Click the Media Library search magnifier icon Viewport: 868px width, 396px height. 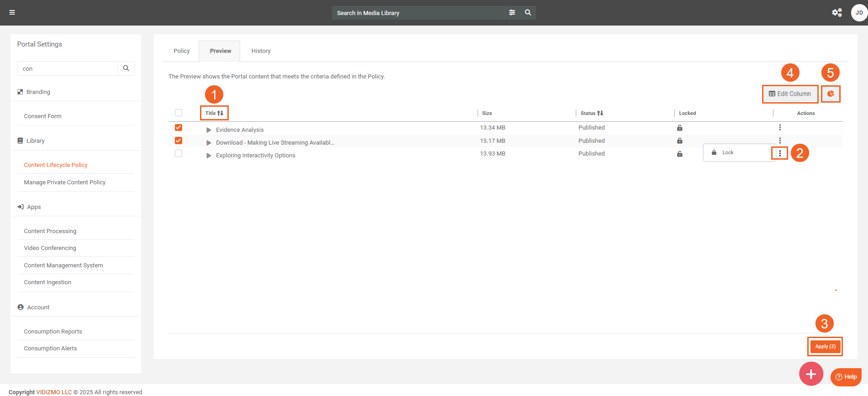[528, 13]
